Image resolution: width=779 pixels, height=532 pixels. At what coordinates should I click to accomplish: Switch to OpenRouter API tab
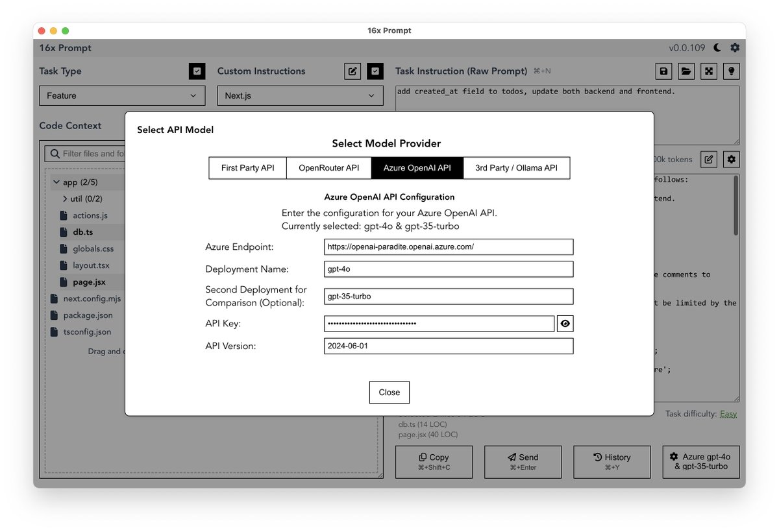tap(329, 167)
